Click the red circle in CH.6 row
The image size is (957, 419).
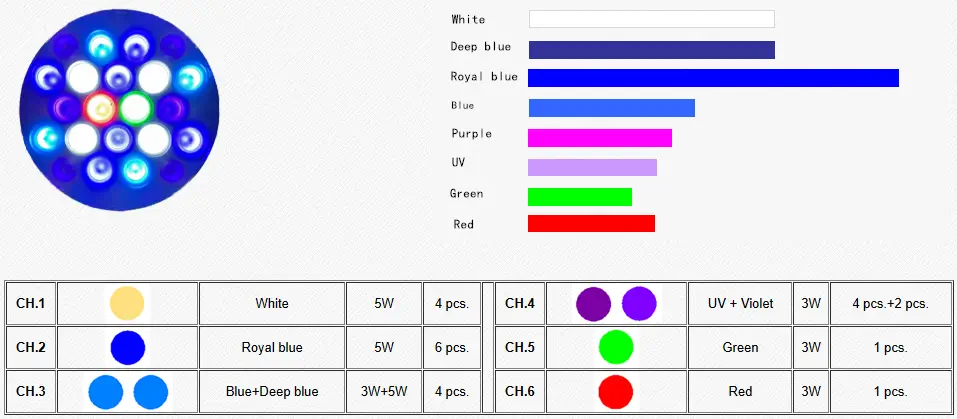click(x=616, y=391)
